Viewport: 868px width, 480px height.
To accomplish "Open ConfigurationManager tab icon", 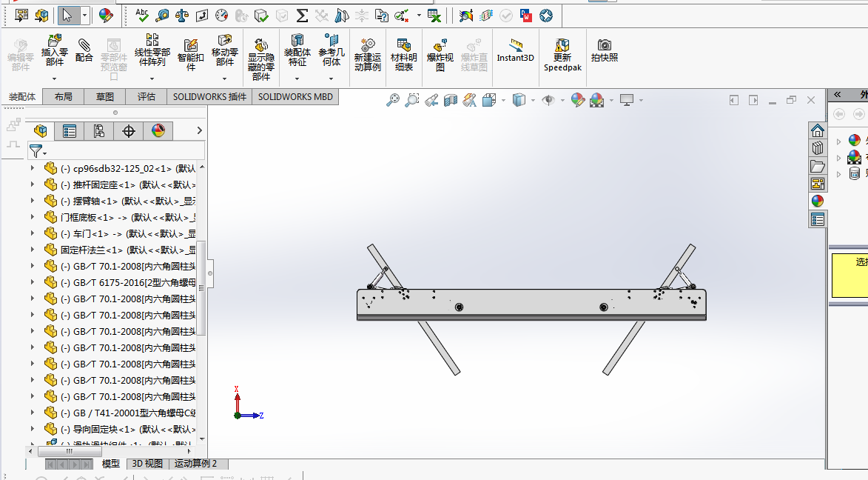I will (98, 131).
